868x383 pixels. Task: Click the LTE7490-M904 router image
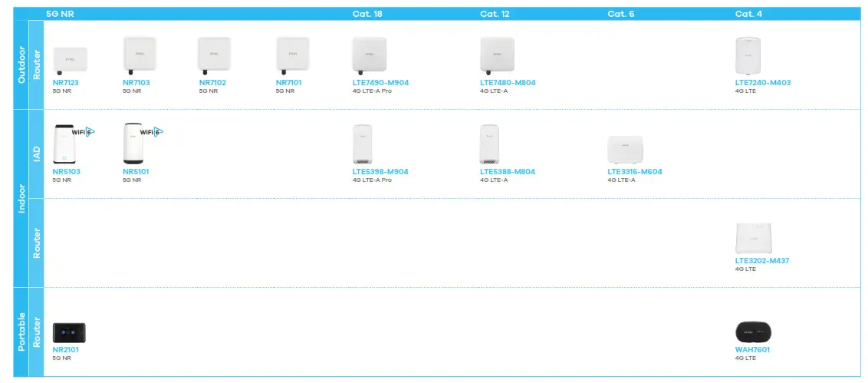(x=370, y=55)
